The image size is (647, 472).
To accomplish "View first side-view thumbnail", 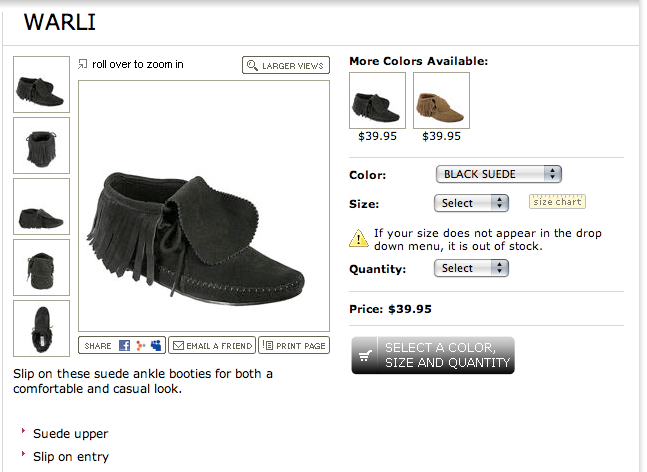I will tap(41, 85).
